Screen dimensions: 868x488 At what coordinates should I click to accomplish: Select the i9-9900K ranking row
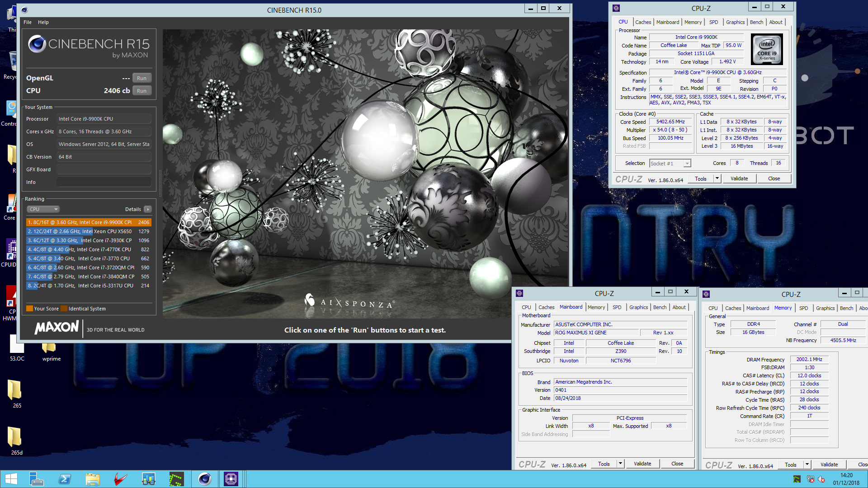point(89,222)
